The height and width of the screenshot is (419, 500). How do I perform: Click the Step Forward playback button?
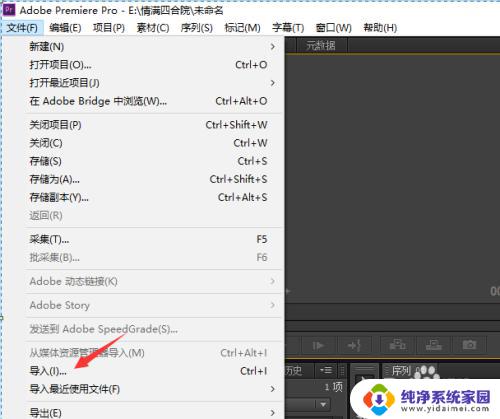point(319,345)
